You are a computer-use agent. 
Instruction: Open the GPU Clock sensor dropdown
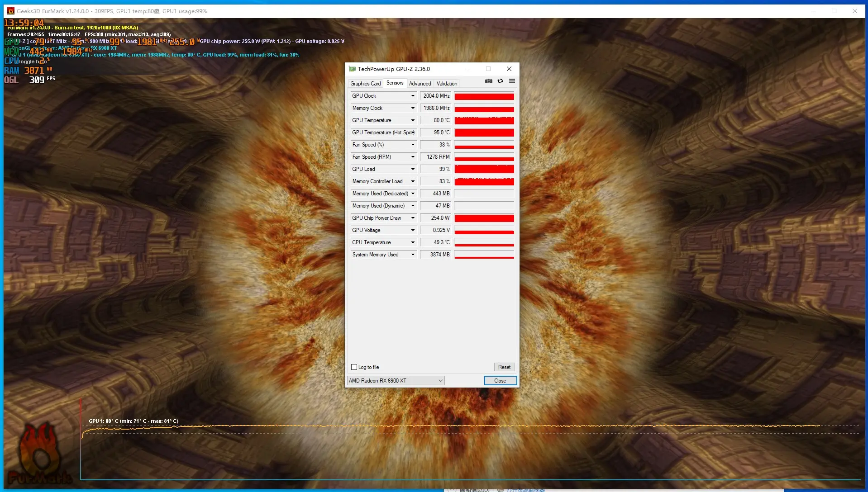click(x=413, y=96)
